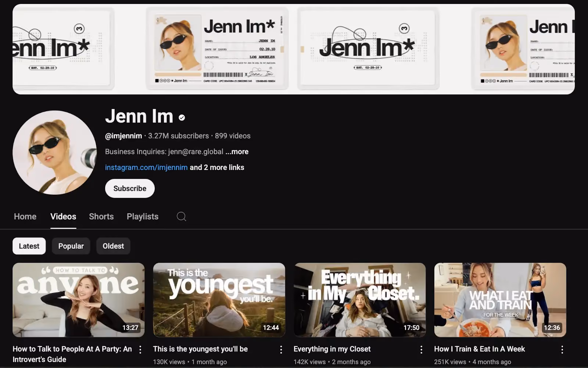Click '142K views • 2 months ago' text
Viewport: 588px width, 368px height.
pyautogui.click(x=332, y=362)
